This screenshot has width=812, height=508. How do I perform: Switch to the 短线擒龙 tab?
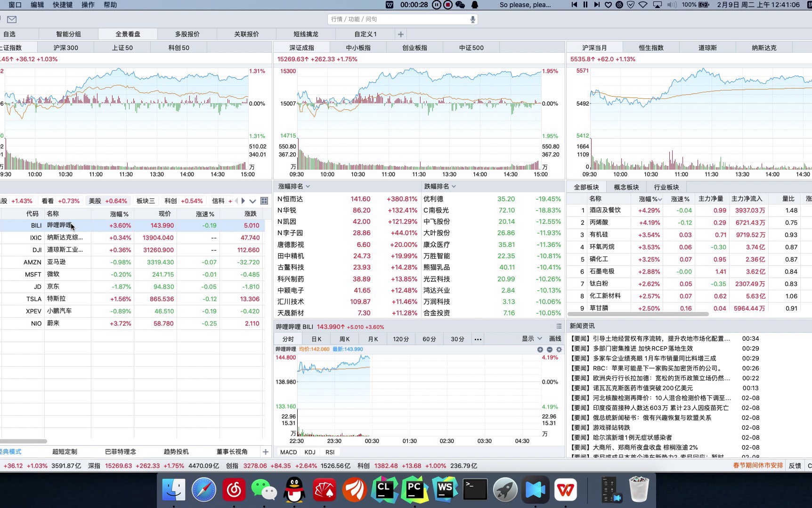306,34
